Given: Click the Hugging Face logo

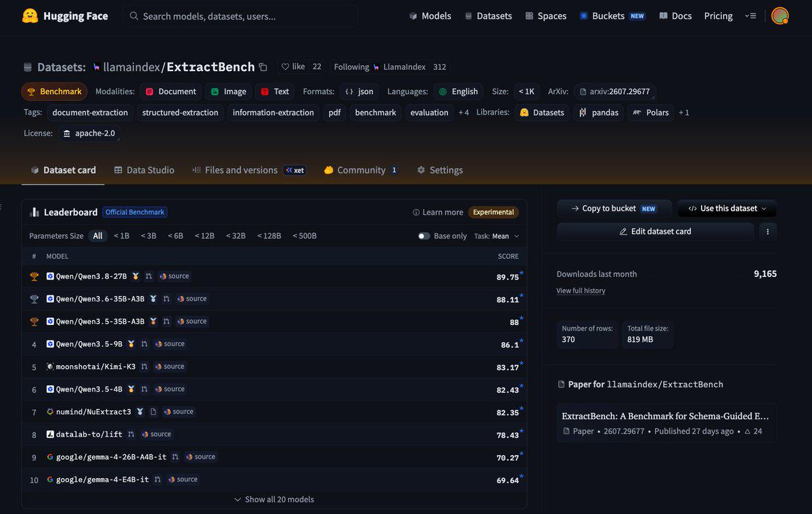Looking at the screenshot, I should 64,16.
